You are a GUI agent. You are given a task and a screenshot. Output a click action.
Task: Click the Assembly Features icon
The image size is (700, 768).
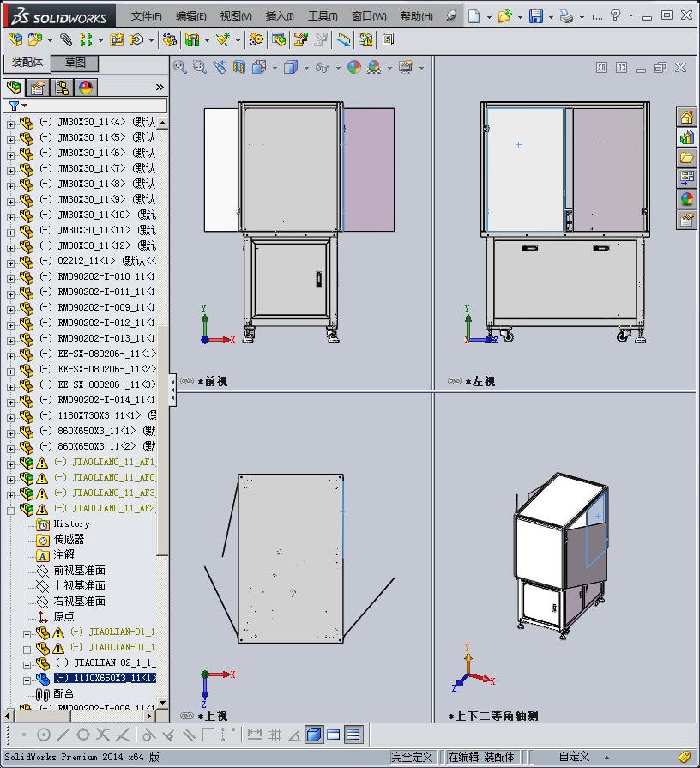tap(192, 39)
